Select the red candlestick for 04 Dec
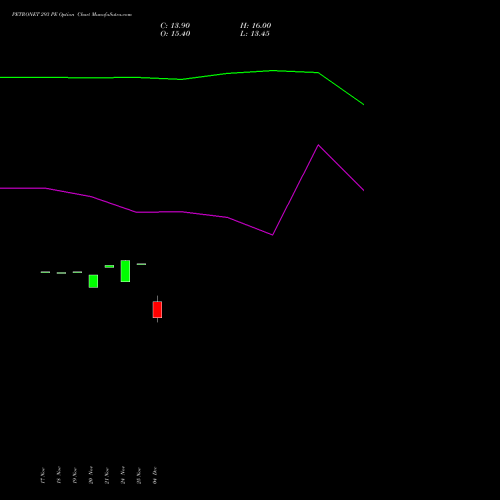 tap(157, 309)
